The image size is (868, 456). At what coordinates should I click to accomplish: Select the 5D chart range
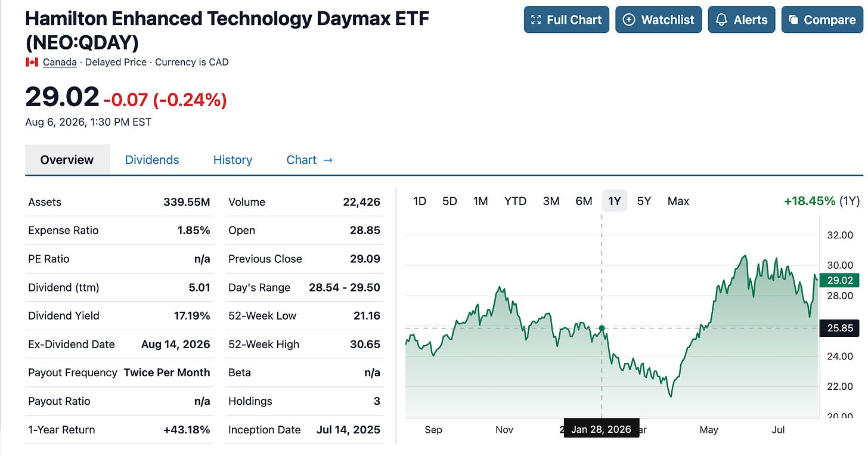pyautogui.click(x=449, y=201)
